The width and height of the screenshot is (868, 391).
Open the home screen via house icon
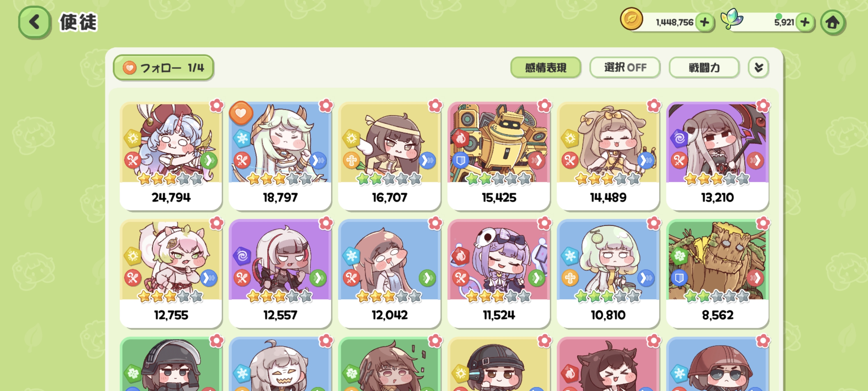(832, 22)
